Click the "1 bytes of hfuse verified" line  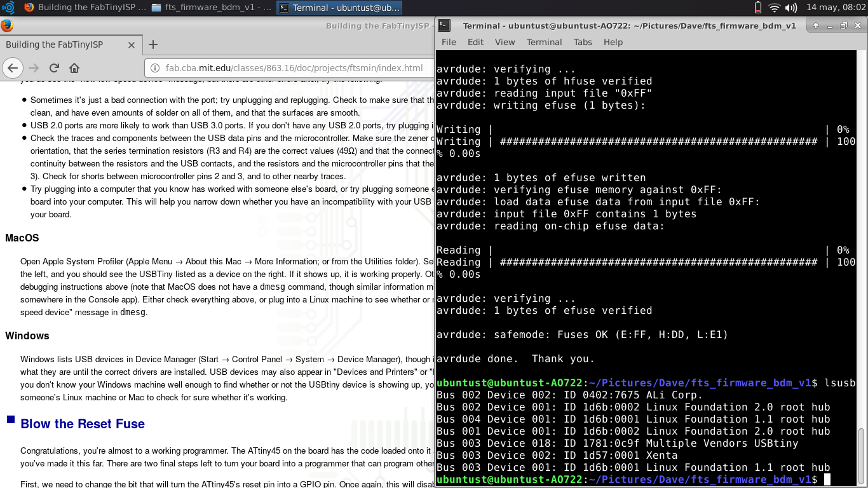click(x=544, y=81)
